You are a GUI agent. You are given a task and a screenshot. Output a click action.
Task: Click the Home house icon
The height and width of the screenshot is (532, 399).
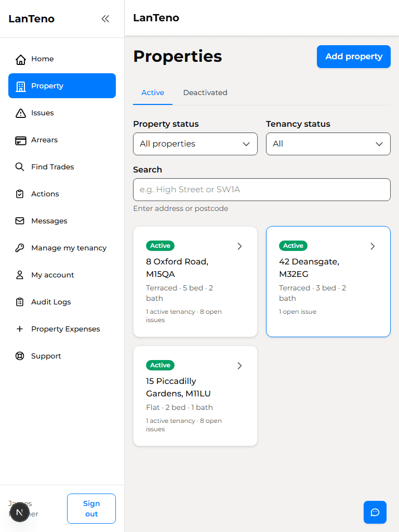tap(21, 59)
